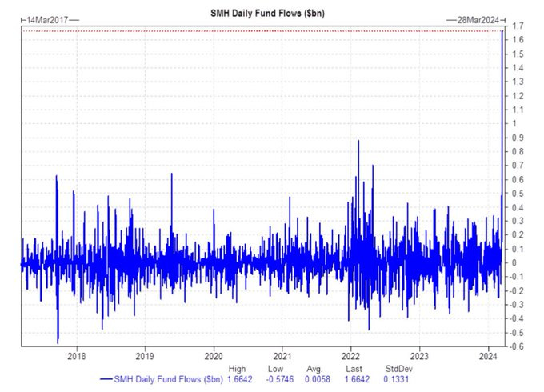Click the y-axis value '0.9'
544x392 pixels.
point(518,138)
